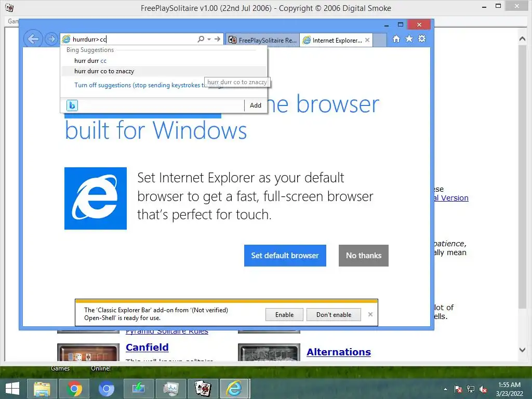The width and height of the screenshot is (532, 399).
Task: Click Set default browser button
Action: (285, 256)
